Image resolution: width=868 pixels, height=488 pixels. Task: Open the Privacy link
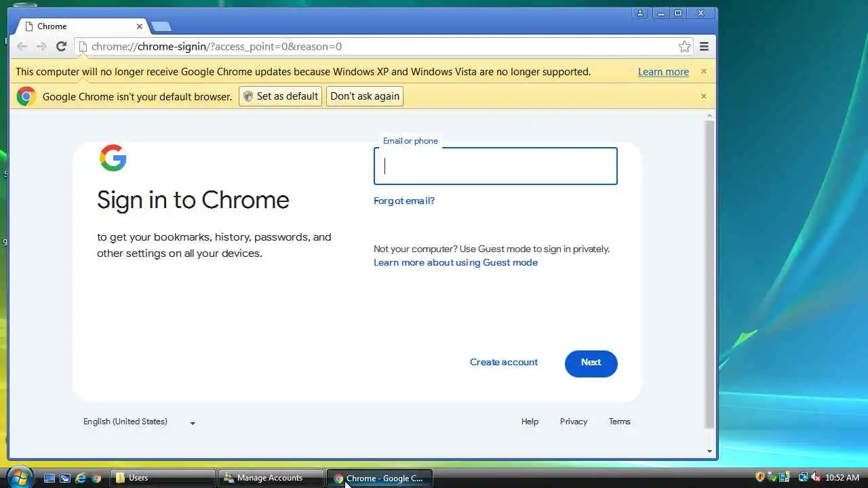pos(574,422)
